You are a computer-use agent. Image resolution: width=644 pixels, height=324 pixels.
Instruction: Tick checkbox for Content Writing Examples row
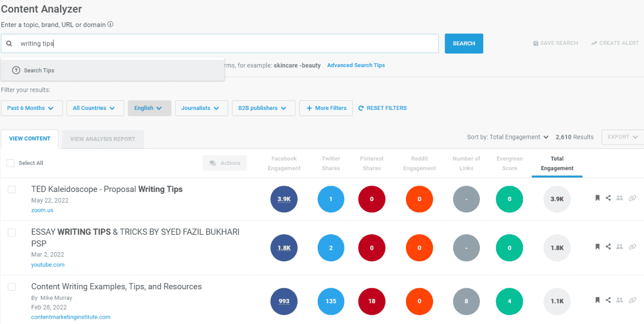(12, 287)
